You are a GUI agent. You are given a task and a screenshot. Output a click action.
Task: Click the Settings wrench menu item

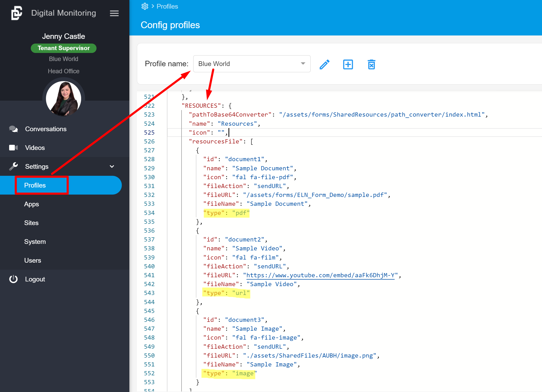pyautogui.click(x=37, y=166)
